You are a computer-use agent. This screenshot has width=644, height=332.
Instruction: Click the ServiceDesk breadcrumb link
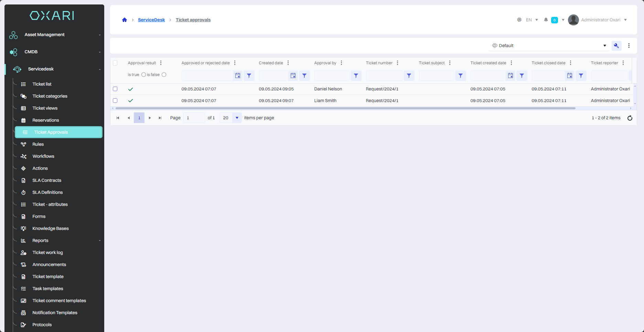tap(151, 20)
